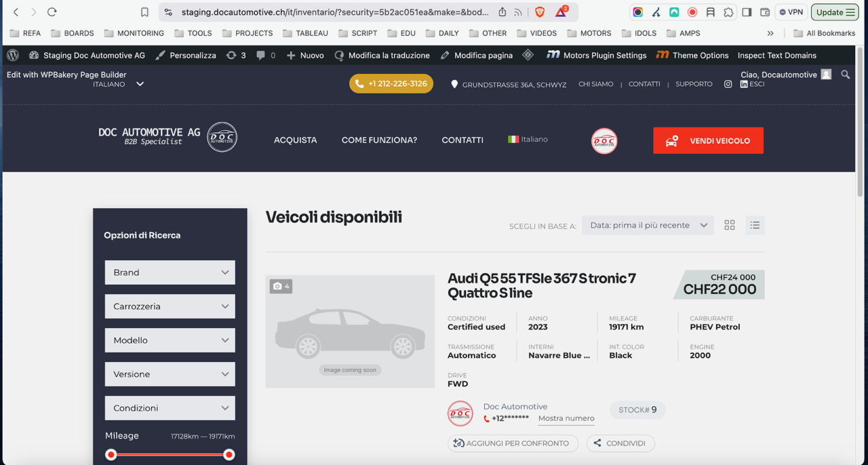Image resolution: width=868 pixels, height=465 pixels.
Task: Open the SUPPORTO top bar link
Action: click(x=694, y=84)
